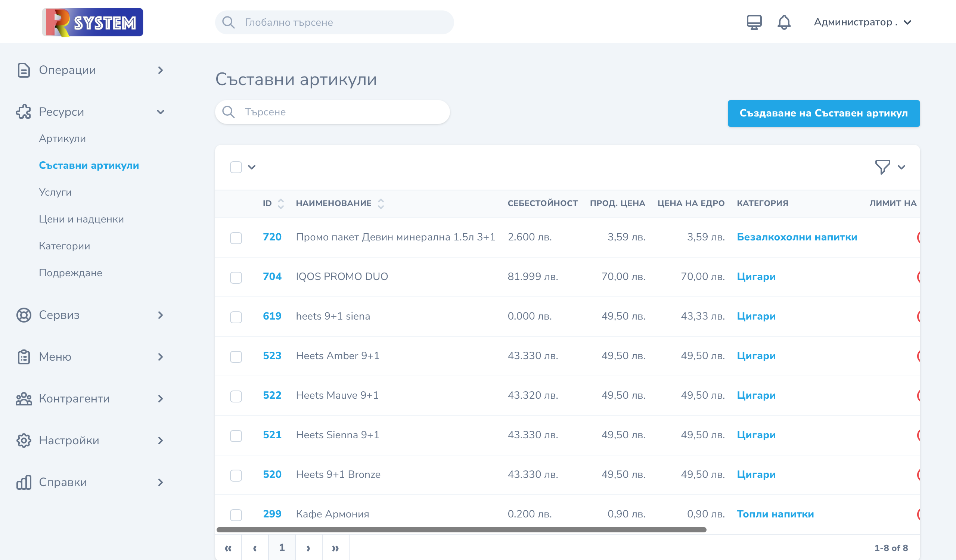This screenshot has width=956, height=560.
Task: Open Артикули in sidebar
Action: pos(62,139)
